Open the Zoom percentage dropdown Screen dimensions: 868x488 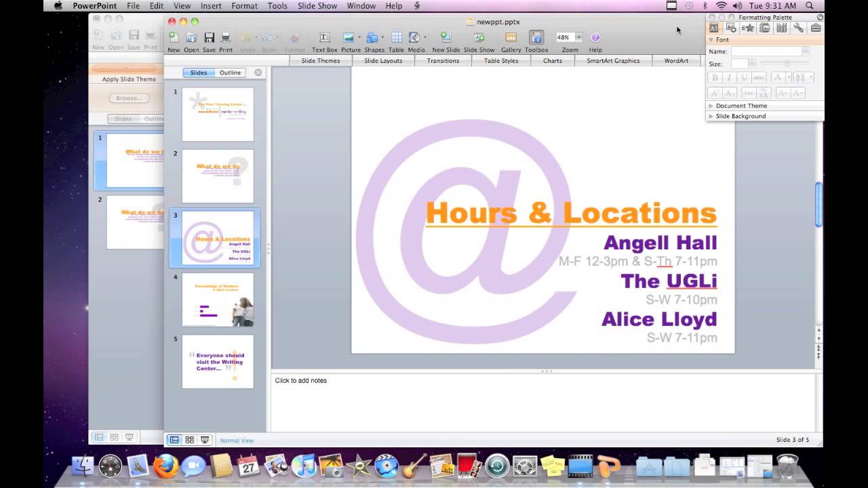tap(579, 37)
